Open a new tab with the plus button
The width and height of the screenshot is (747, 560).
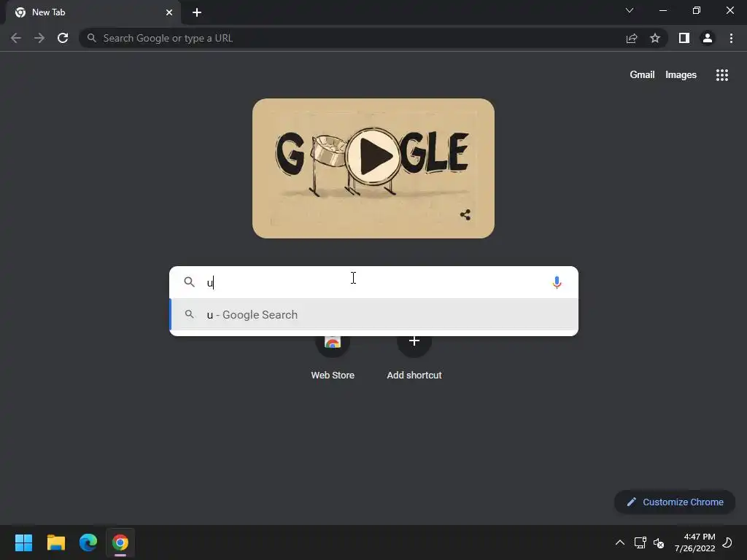point(197,12)
